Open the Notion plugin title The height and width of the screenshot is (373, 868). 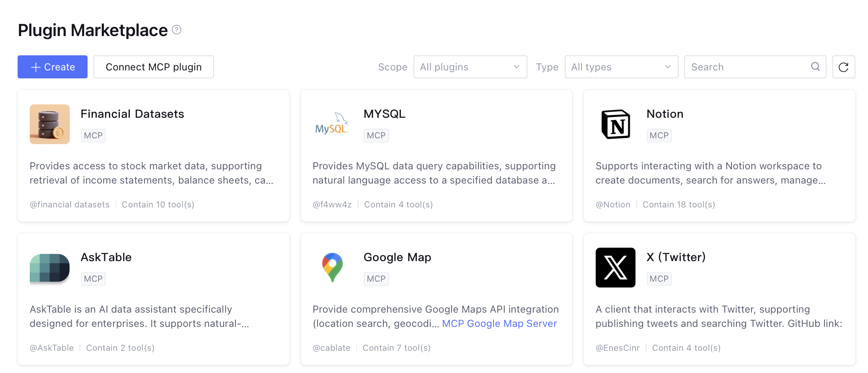point(665,114)
